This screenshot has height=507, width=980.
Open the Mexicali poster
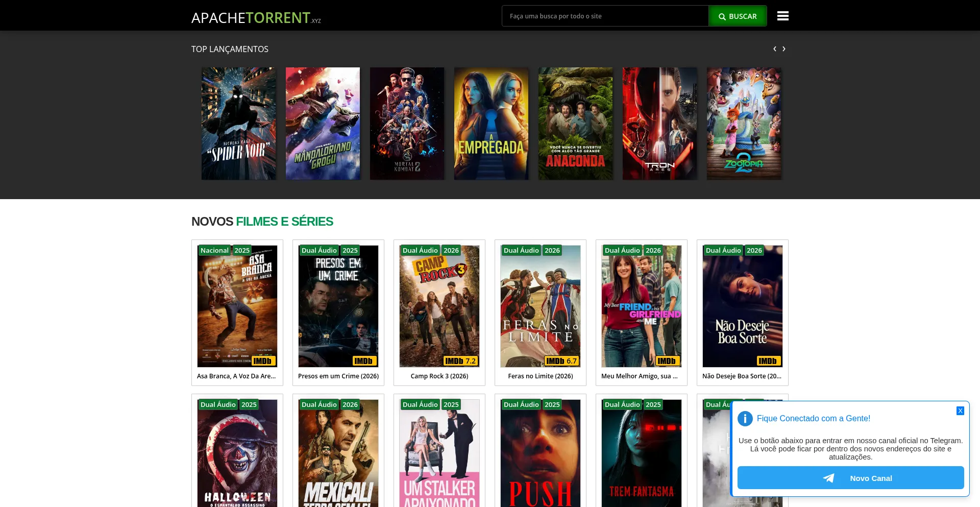pyautogui.click(x=338, y=453)
